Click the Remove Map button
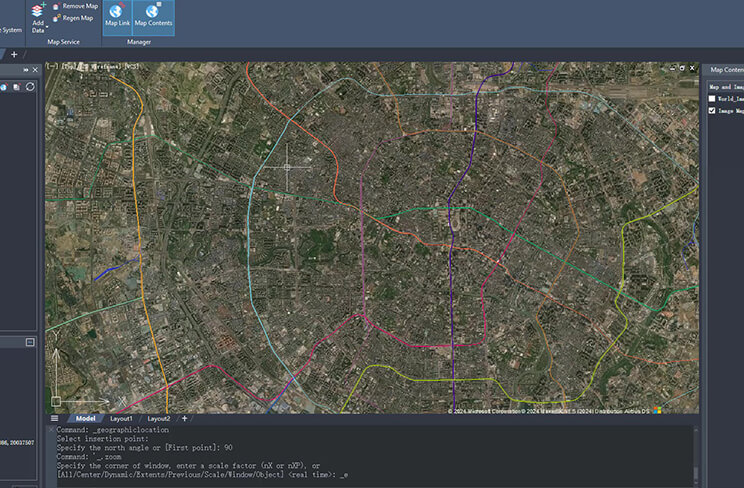The image size is (744, 488). (x=78, y=6)
